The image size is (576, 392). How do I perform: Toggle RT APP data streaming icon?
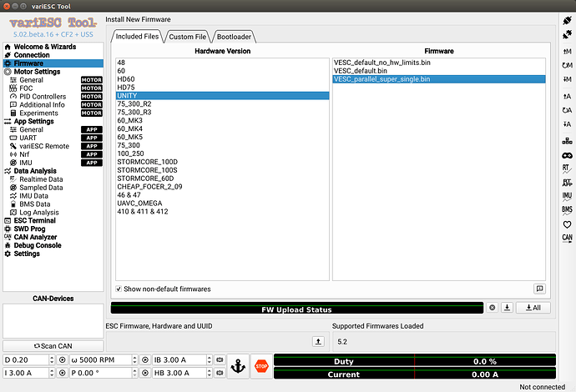click(567, 183)
